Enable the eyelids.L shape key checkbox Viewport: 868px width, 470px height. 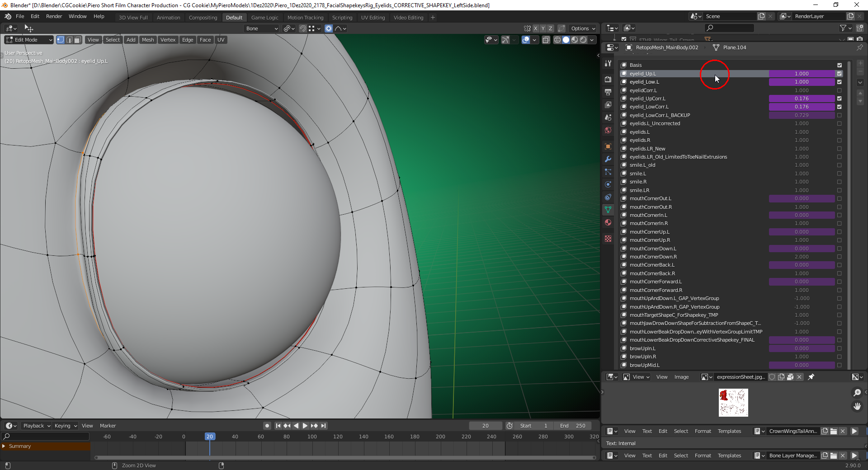point(840,132)
